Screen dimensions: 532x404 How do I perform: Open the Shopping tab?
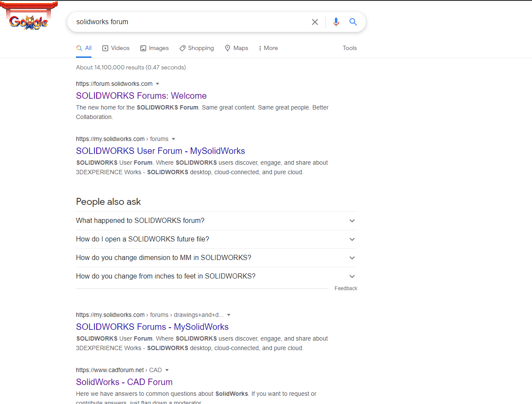coord(197,48)
